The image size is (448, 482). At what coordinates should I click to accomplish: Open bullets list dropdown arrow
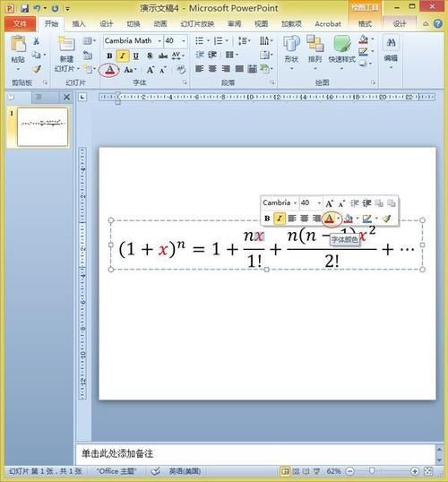coord(208,41)
